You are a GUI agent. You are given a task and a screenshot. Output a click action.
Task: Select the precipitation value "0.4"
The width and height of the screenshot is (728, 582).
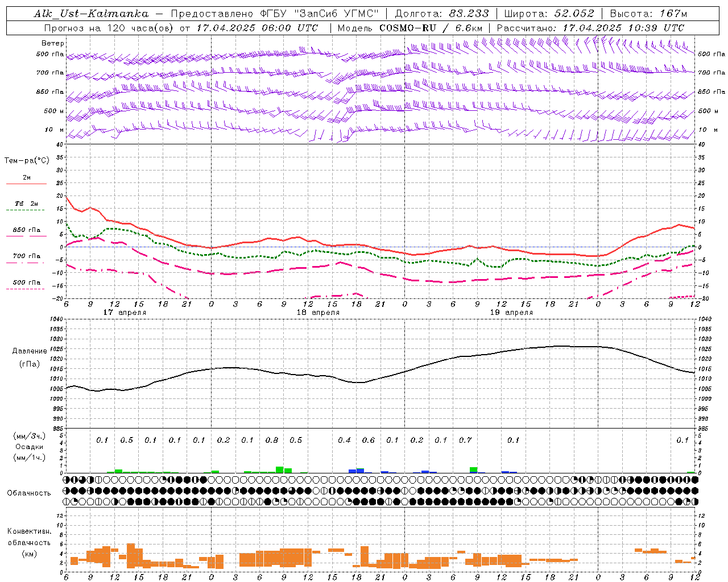[344, 440]
